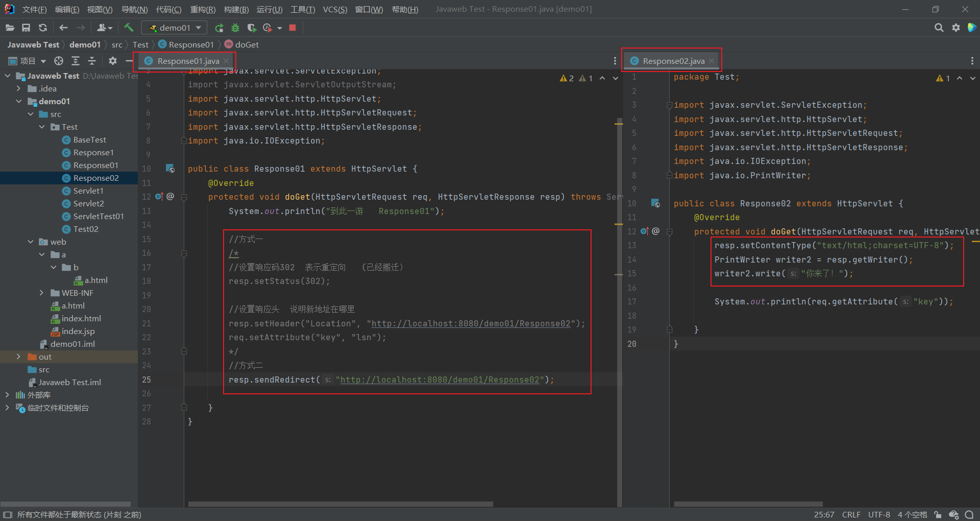Screen dimensions: 980x521
Task: Open the 文件(F) menu
Action: point(34,9)
